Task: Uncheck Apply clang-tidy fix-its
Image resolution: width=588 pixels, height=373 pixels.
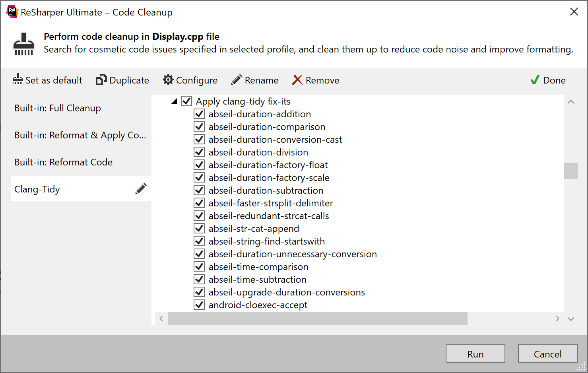Action: point(186,101)
